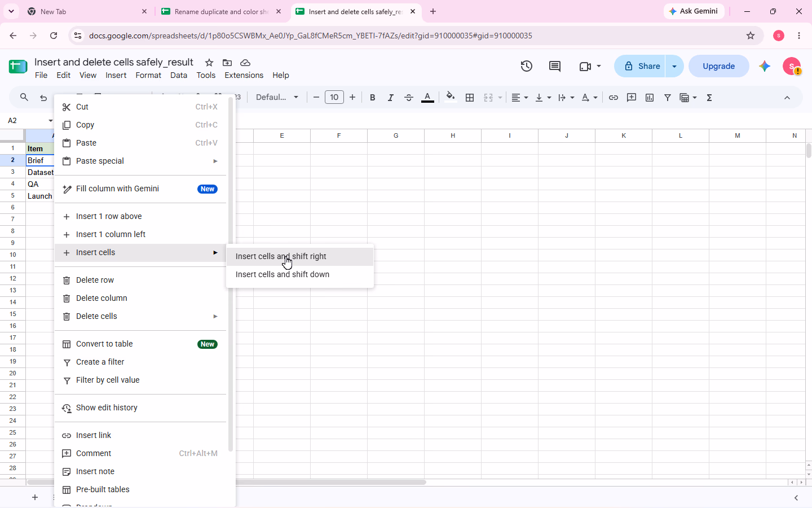The height and width of the screenshot is (508, 812).
Task: Apply strikethrough formatting
Action: click(x=409, y=98)
